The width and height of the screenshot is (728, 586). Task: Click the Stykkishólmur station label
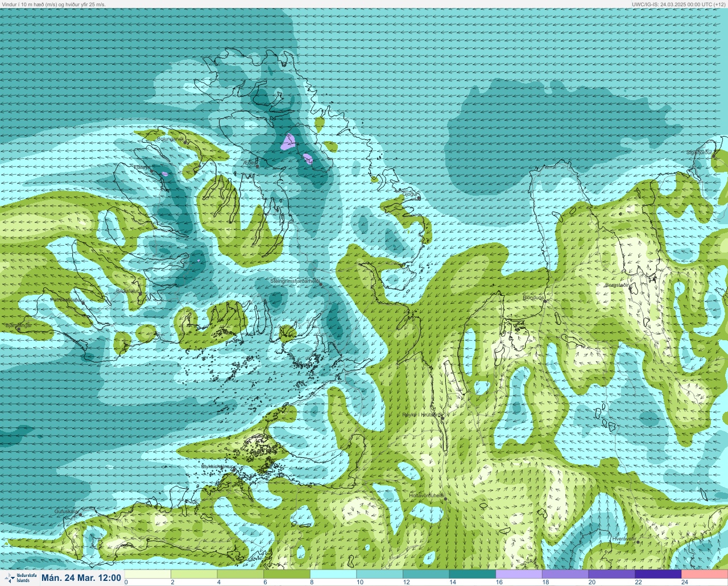218,467
